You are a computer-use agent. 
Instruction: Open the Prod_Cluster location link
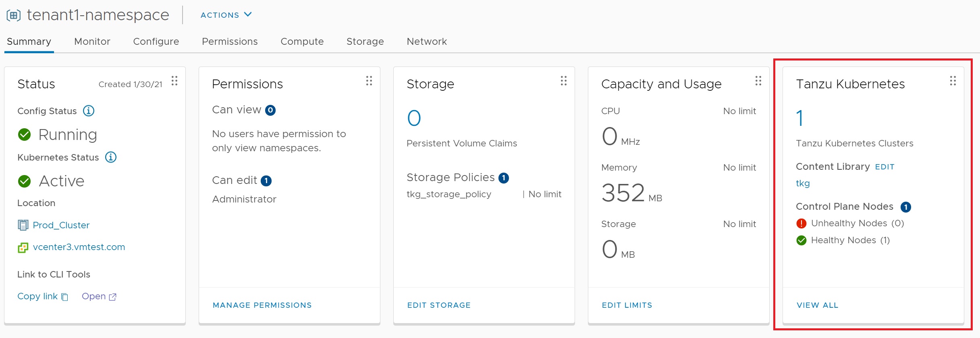point(61,225)
